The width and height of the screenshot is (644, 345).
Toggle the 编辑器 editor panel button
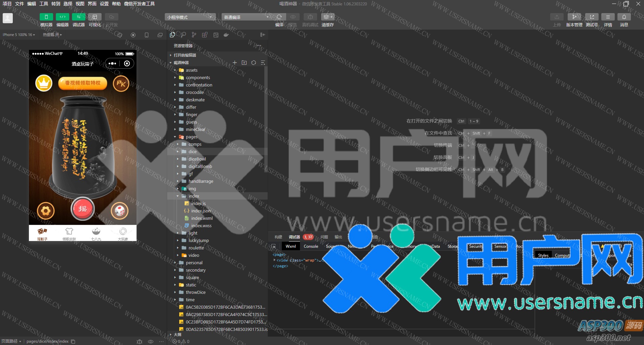click(62, 17)
